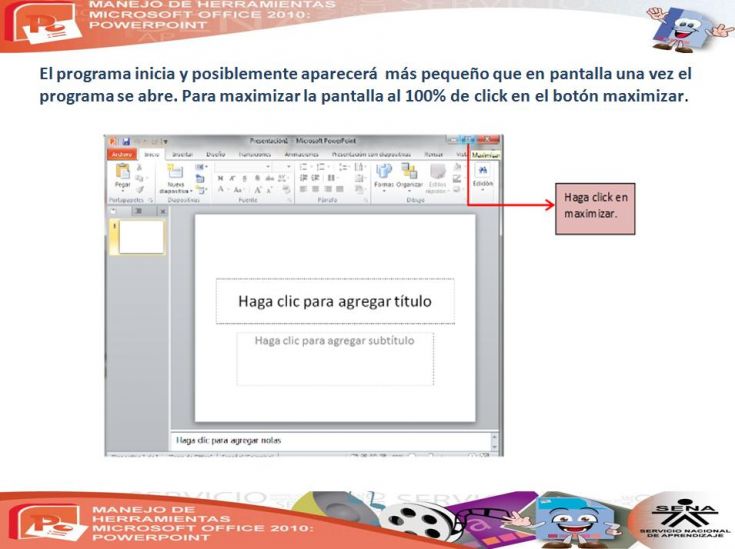Open the Párrafo dialog launcher
This screenshot has height=549, width=735.
click(x=365, y=200)
